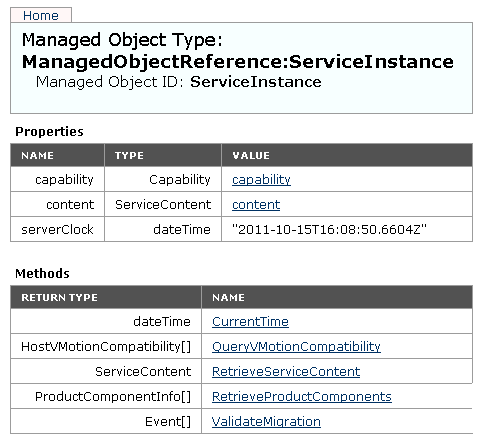Click the Methods NAME column header
Screen dimensions: 482x446
tap(337, 297)
